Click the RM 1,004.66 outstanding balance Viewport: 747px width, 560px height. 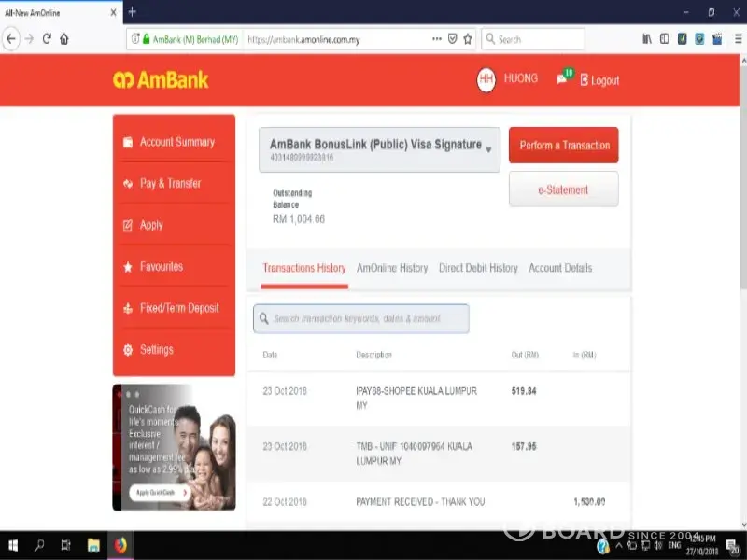(x=299, y=219)
